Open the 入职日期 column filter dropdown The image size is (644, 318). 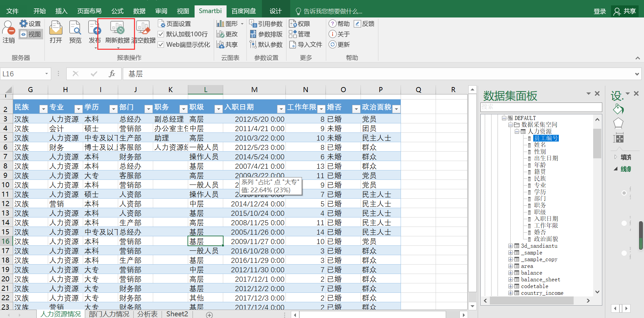(x=281, y=109)
